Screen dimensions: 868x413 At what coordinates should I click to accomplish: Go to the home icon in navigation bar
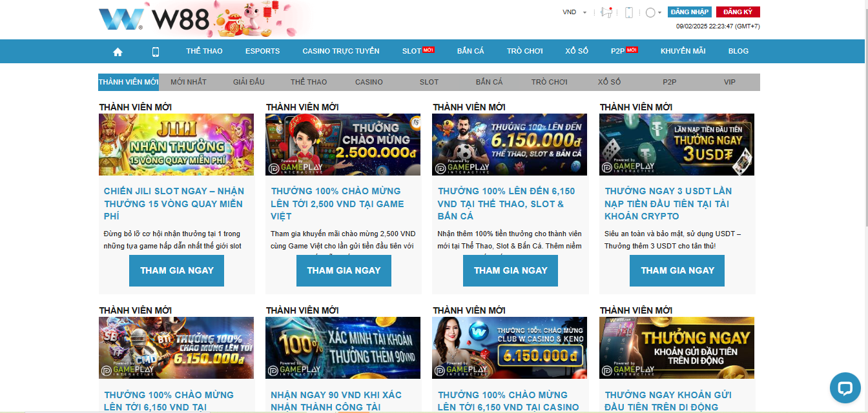point(118,52)
